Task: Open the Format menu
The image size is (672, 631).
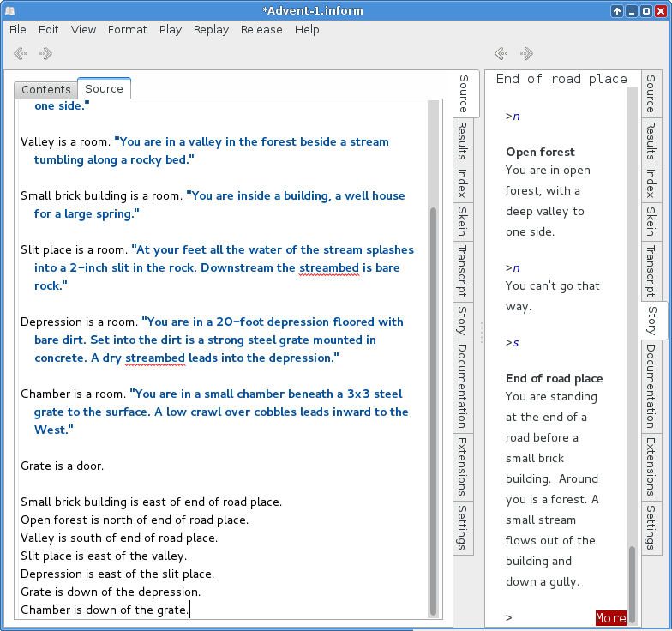Action: coord(127,29)
